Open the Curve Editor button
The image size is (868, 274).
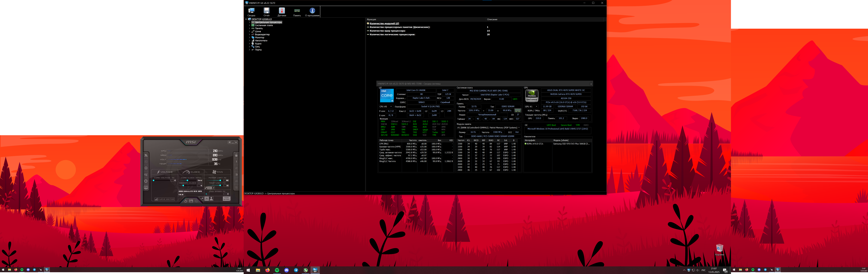(x=164, y=199)
